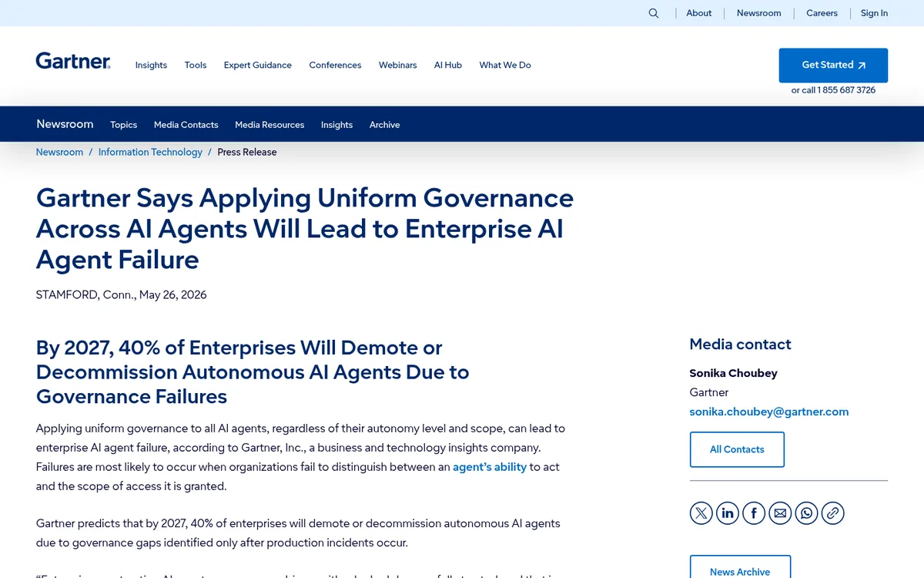Click the "By 2027, 40% of Enterprises" subheading

coord(253,372)
